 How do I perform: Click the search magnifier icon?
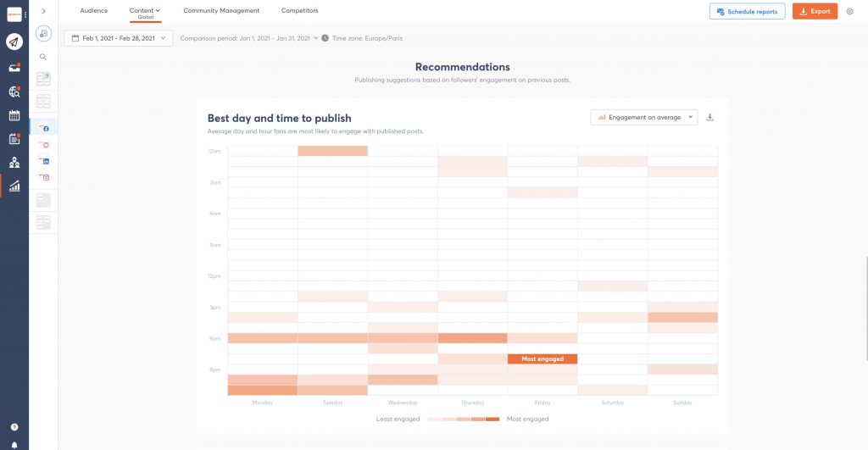point(43,57)
